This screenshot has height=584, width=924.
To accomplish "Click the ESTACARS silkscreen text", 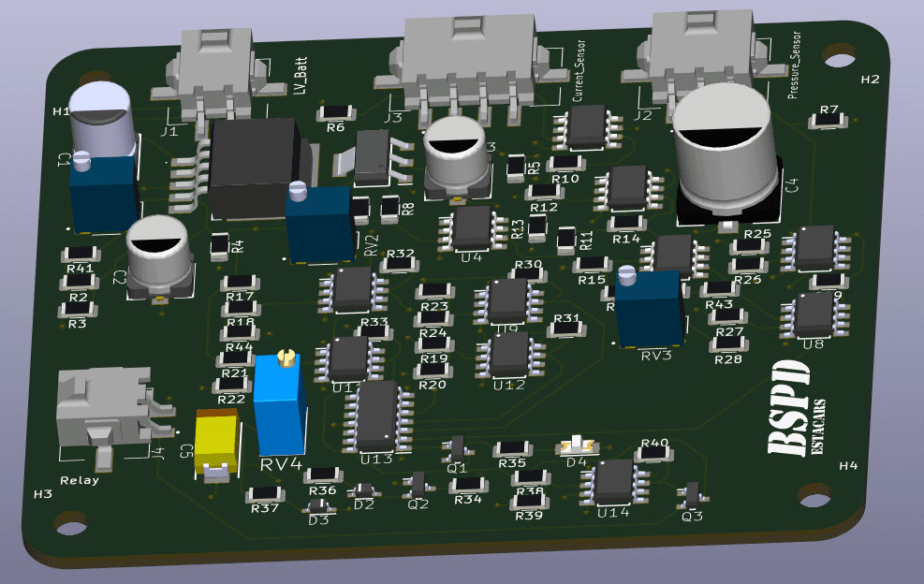I will pos(818,427).
